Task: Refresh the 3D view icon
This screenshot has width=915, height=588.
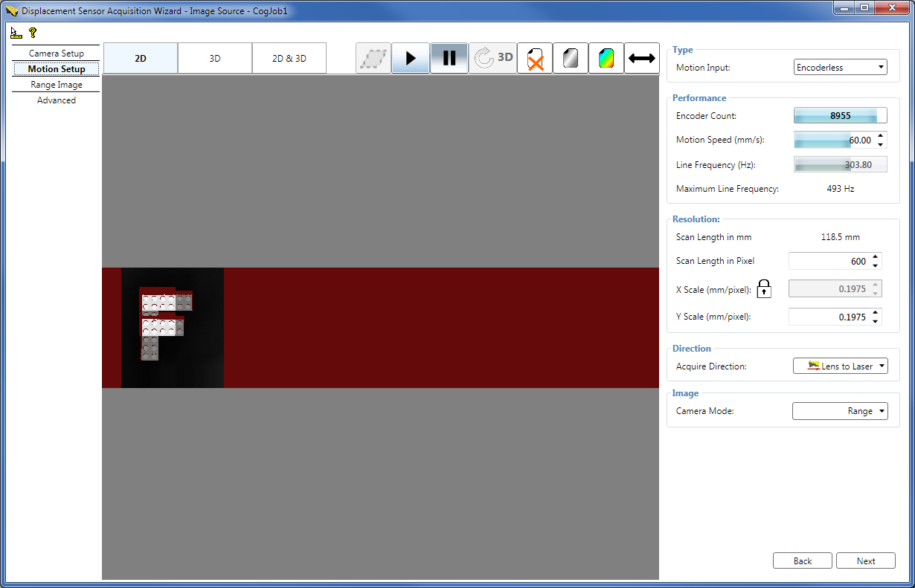Action: (492, 57)
